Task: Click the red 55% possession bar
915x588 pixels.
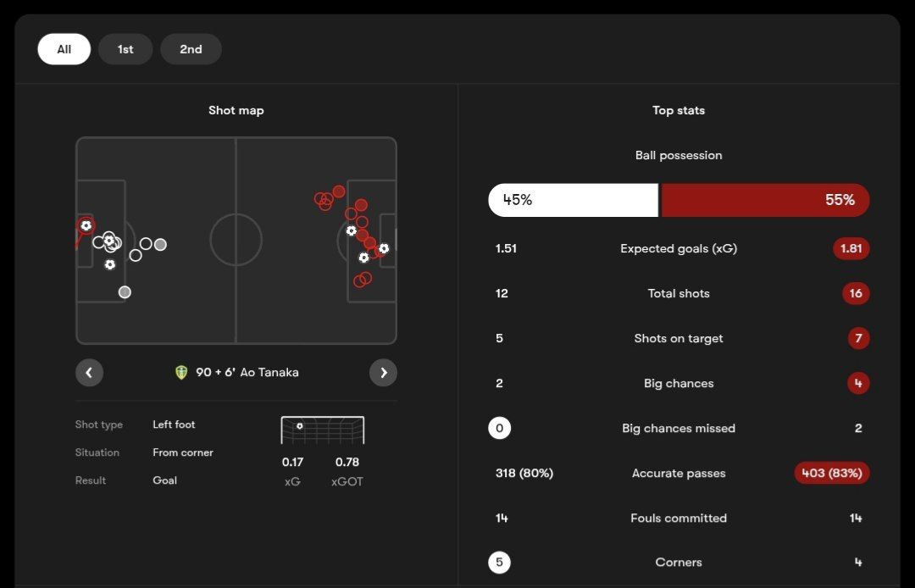Action: (x=764, y=200)
